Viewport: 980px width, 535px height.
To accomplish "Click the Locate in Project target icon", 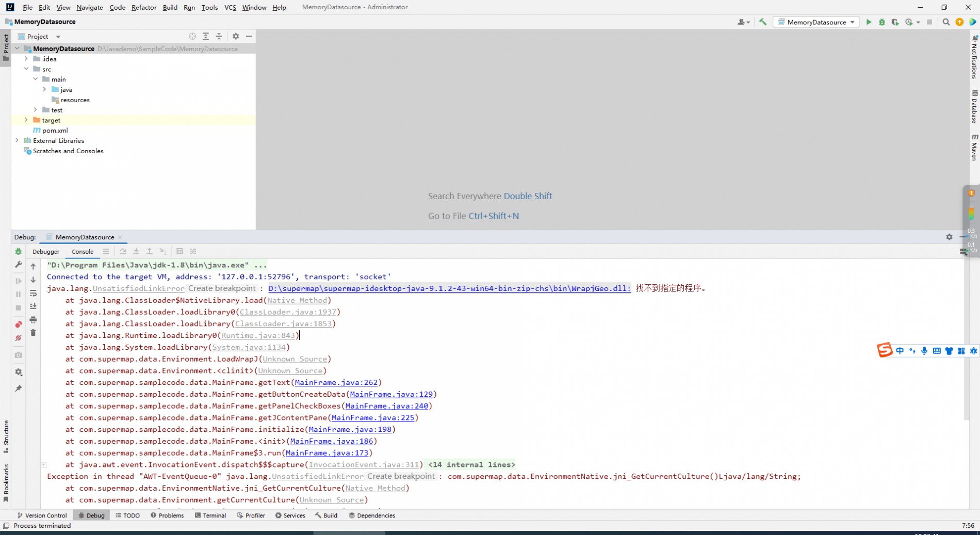I will tap(192, 36).
